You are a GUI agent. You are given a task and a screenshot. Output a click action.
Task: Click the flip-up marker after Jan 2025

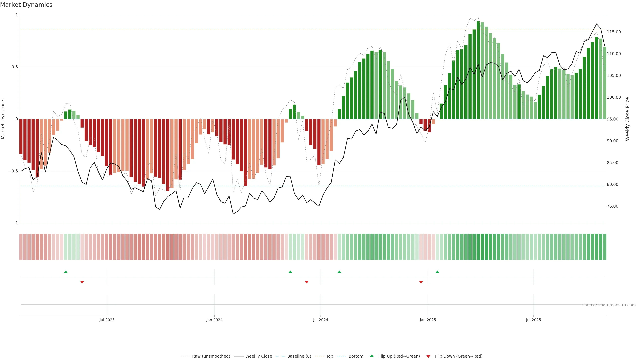coord(437,272)
